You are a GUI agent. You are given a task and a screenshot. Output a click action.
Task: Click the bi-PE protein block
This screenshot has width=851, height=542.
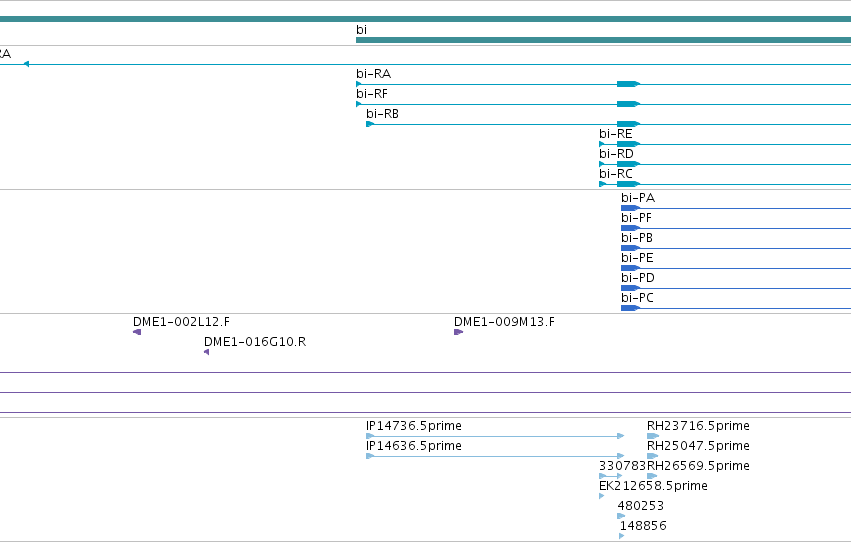[630, 269]
